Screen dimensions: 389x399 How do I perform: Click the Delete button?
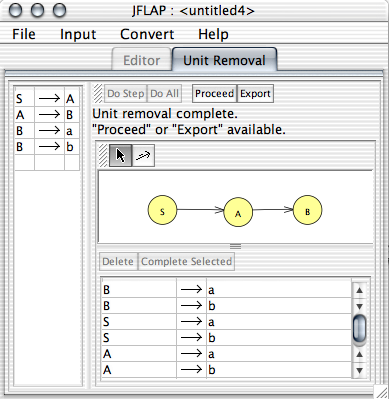pos(118,261)
